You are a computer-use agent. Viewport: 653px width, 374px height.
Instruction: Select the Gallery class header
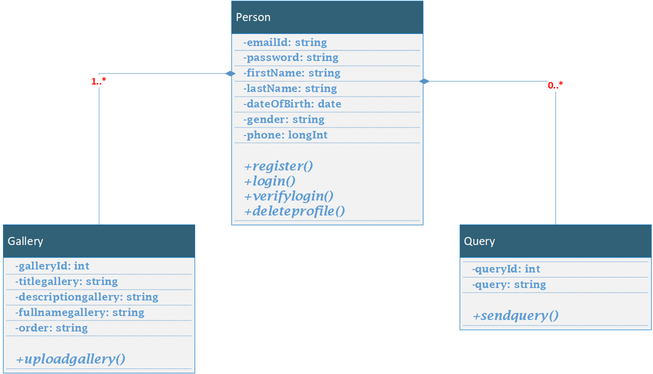point(99,241)
